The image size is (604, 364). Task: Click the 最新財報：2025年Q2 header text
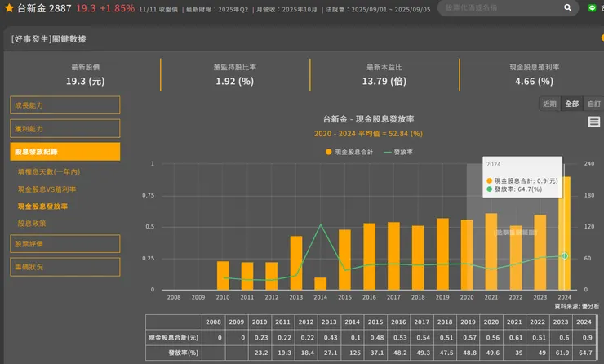coord(217,9)
